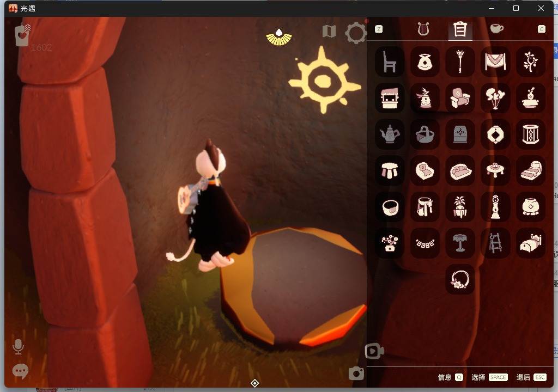Viewport: 558px width, 392px height.
Task: Click the glowing sun emblem on wall
Action: click(x=324, y=80)
